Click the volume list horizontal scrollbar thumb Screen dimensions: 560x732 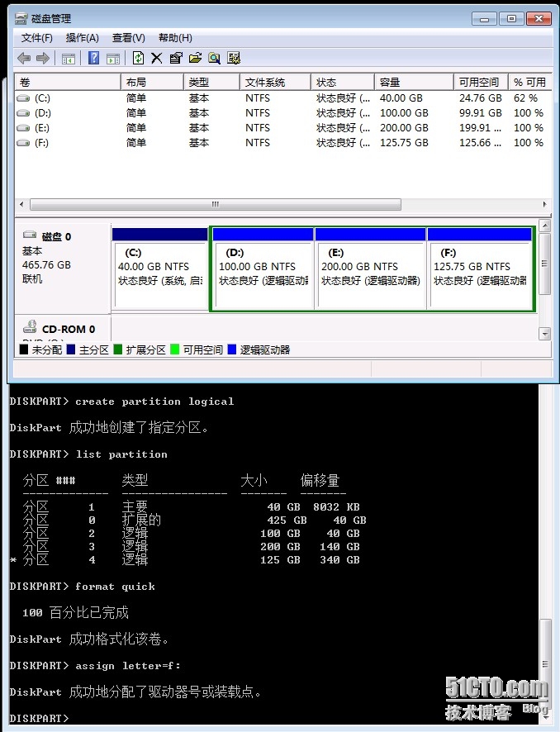tap(215, 204)
